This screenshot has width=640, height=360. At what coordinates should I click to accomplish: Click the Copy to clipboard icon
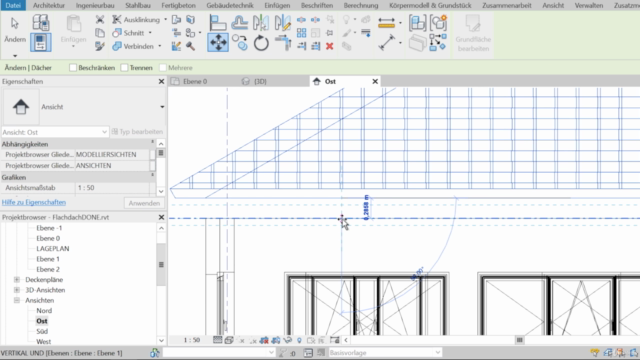[x=100, y=33]
